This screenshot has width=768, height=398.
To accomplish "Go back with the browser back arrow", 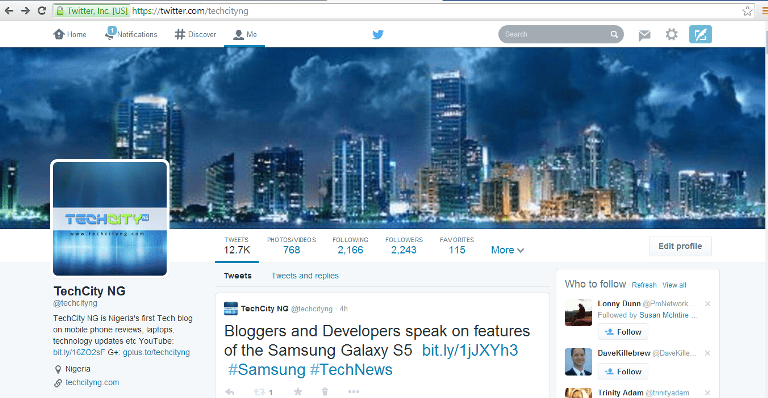I will tap(9, 10).
